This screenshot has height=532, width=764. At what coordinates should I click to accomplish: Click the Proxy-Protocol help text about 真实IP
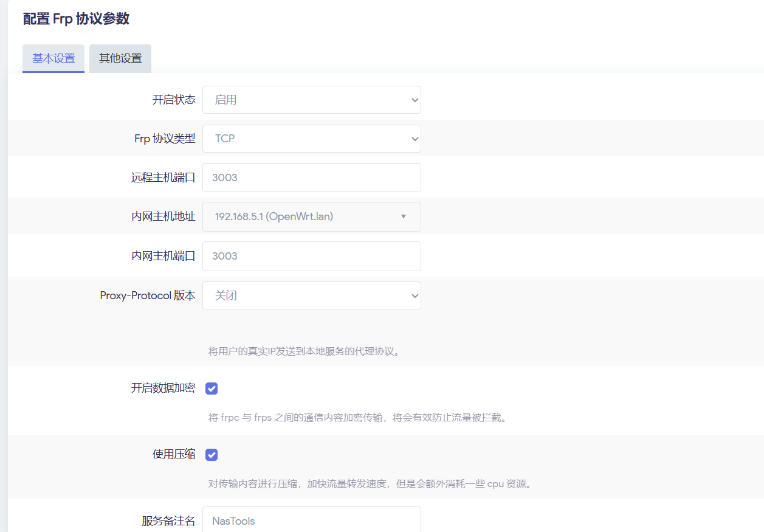(x=304, y=351)
